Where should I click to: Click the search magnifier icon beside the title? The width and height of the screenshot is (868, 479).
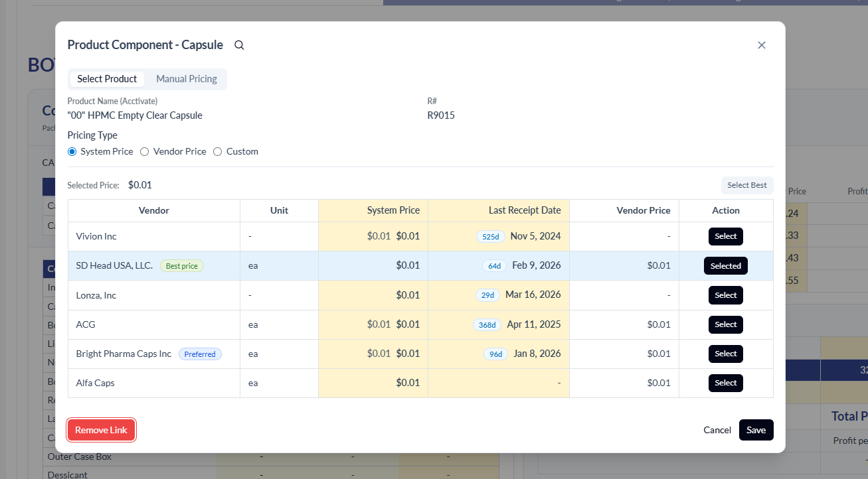click(240, 45)
